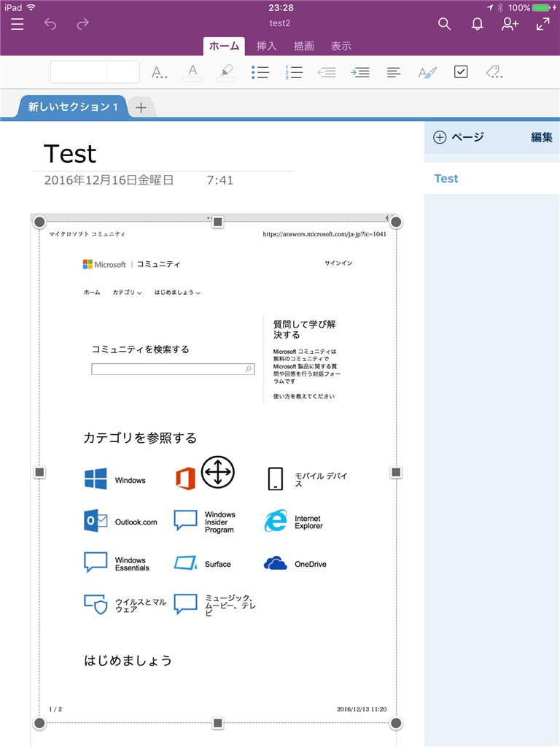Screen dimensions: 560x747
Task: Tap the Windows logo icon in printout
Action: (96, 479)
